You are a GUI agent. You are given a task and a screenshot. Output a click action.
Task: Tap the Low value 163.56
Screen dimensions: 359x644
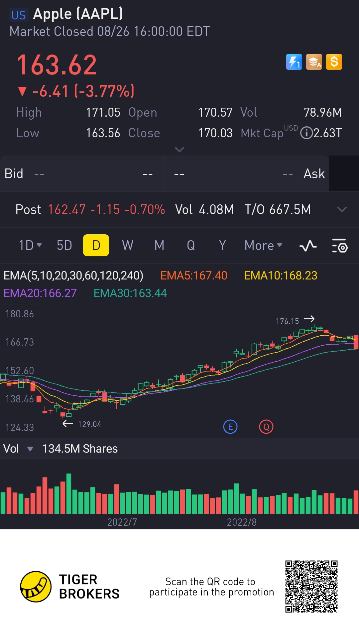103,133
